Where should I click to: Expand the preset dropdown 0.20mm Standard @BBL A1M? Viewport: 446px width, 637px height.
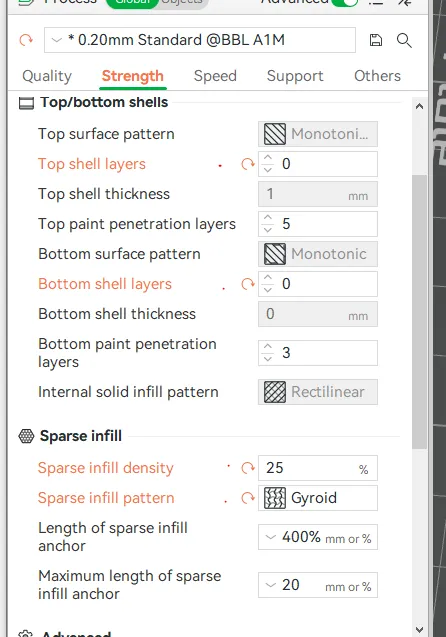click(200, 40)
